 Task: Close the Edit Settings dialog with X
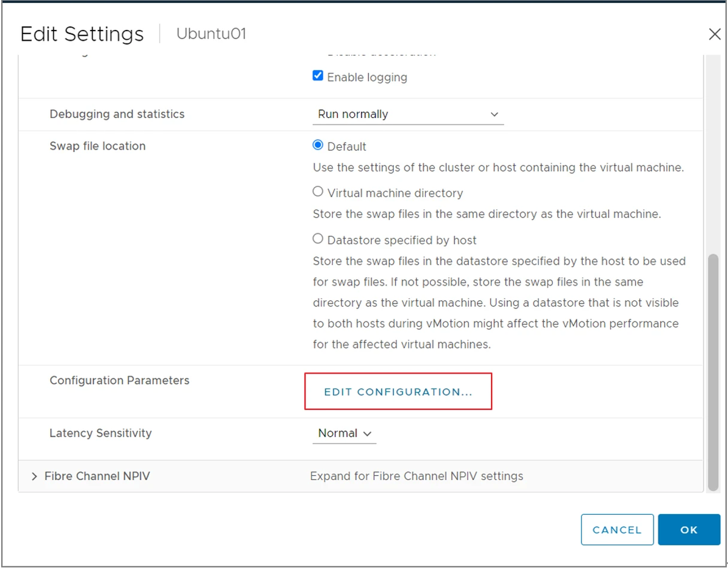click(x=714, y=35)
